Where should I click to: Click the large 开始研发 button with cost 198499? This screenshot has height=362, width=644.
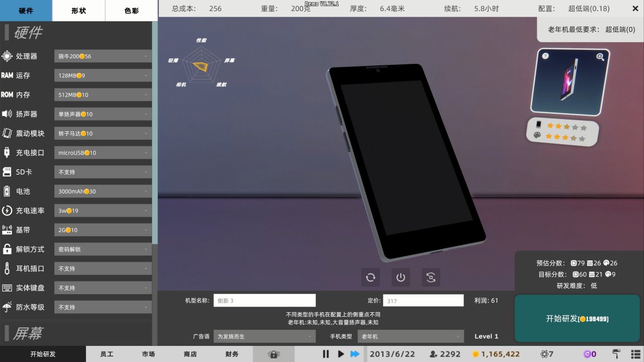(577, 319)
